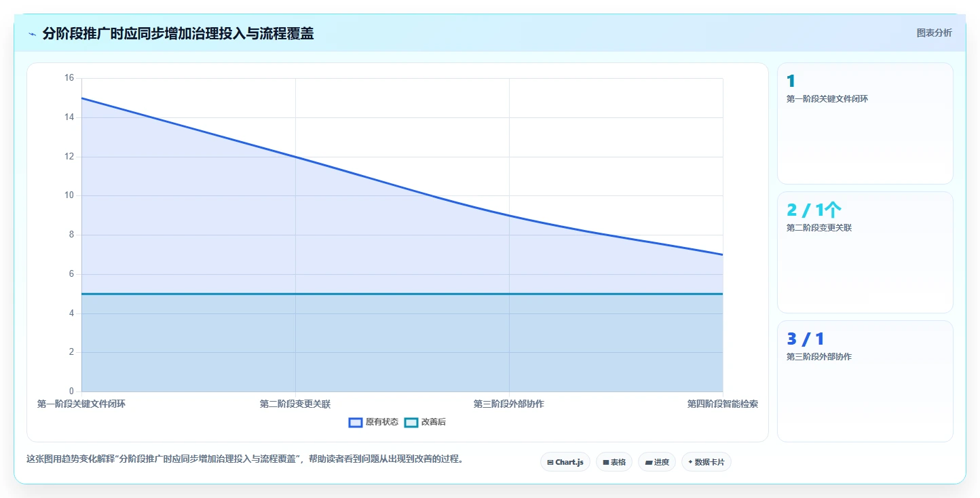Image resolution: width=980 pixels, height=498 pixels.
Task: Select the 进度 tag
Action: [x=657, y=462]
